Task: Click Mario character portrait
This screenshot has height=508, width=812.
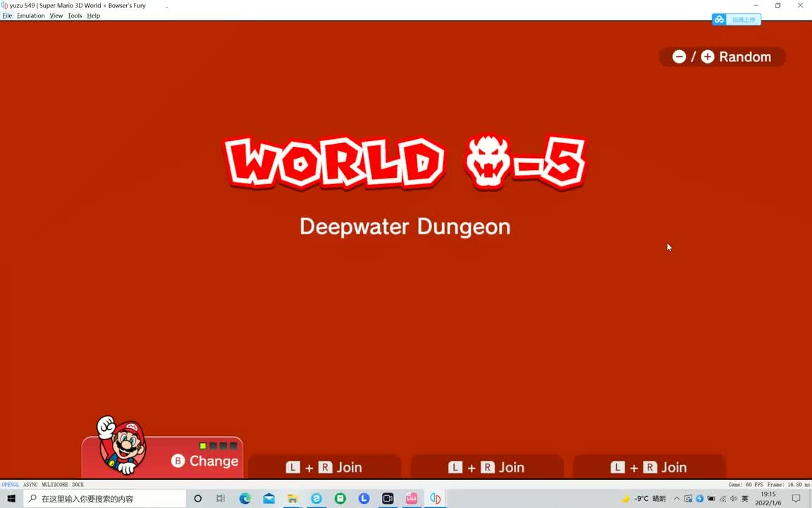Action: pos(122,445)
